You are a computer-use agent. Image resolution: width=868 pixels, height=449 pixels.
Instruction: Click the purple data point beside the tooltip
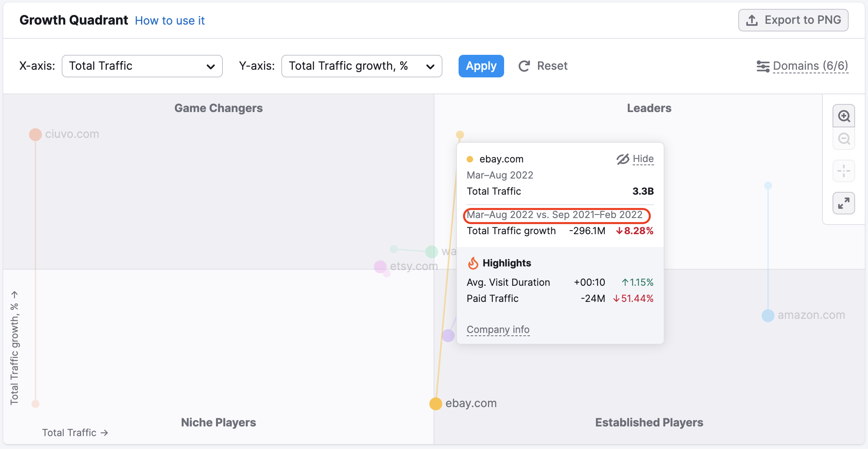click(x=448, y=336)
